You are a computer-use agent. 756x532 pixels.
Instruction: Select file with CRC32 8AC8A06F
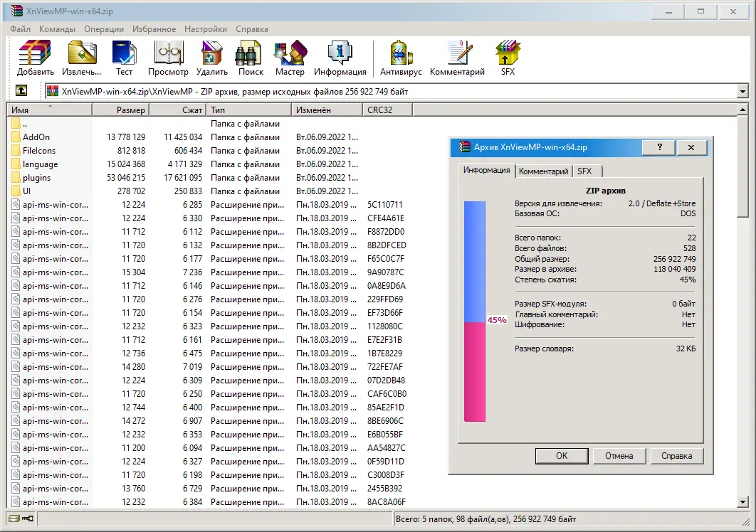(x=207, y=501)
